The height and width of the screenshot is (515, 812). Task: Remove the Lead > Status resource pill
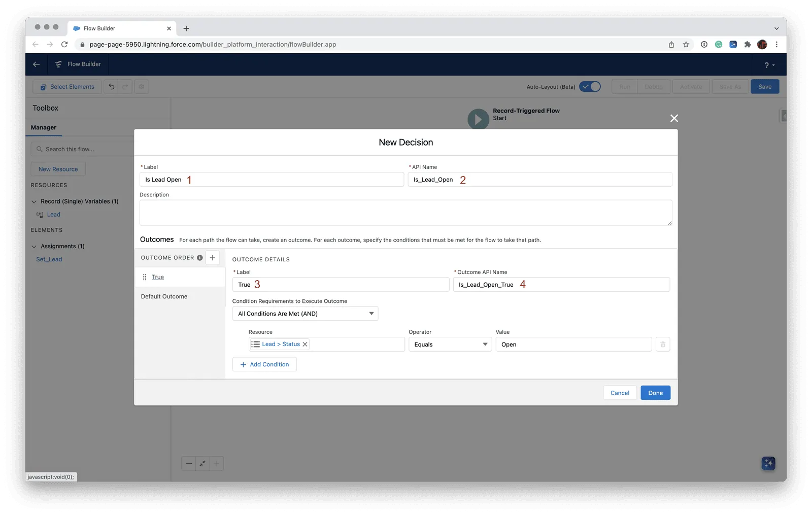point(305,344)
